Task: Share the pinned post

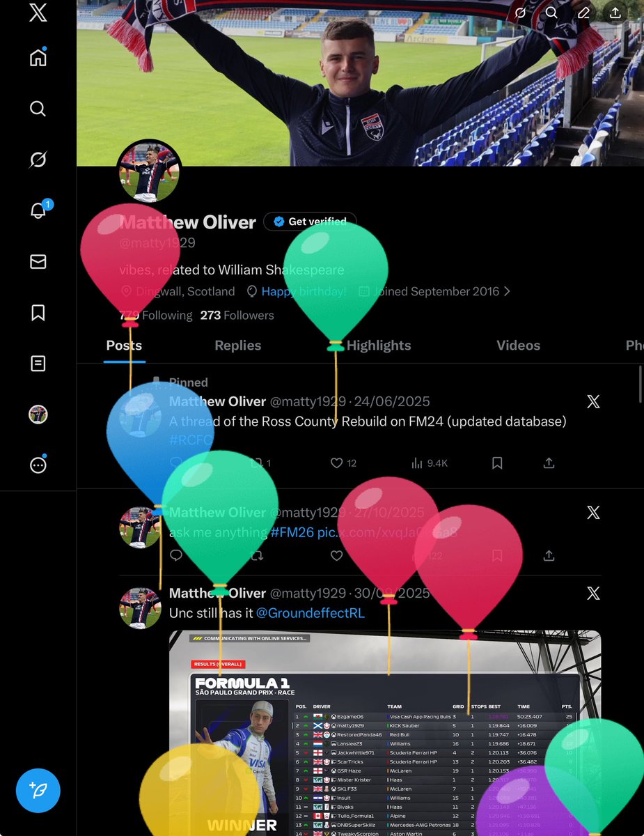Action: [x=549, y=463]
